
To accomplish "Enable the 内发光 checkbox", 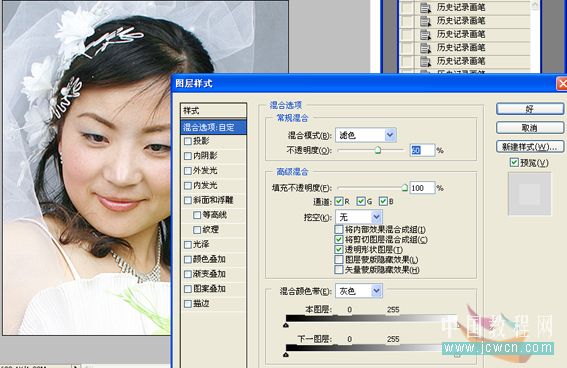I will 188,185.
